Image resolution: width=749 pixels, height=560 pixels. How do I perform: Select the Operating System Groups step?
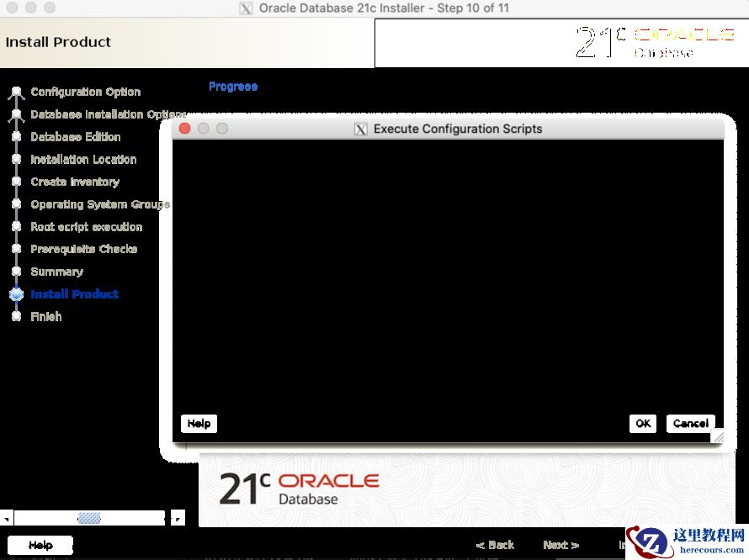(x=100, y=203)
